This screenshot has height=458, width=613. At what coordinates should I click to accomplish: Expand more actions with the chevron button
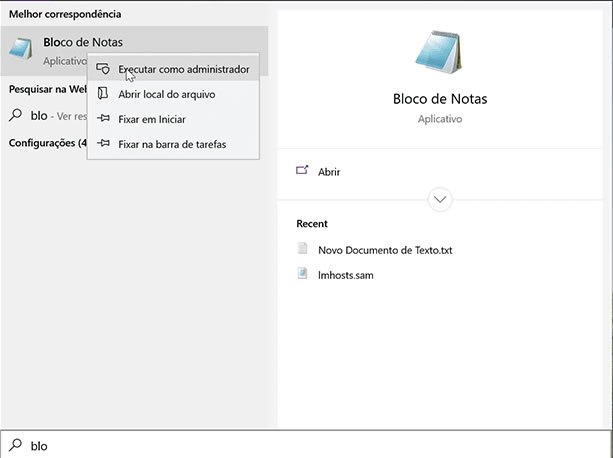click(440, 200)
